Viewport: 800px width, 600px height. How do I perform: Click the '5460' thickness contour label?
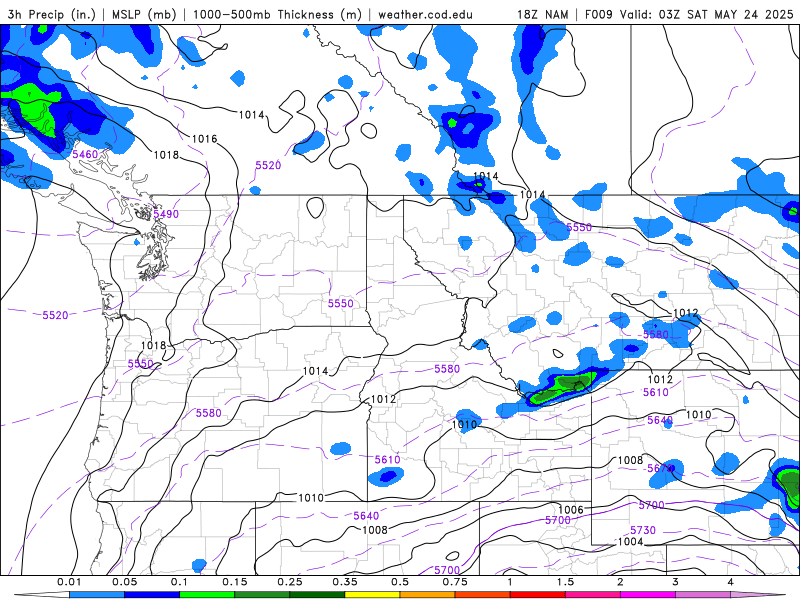point(85,154)
